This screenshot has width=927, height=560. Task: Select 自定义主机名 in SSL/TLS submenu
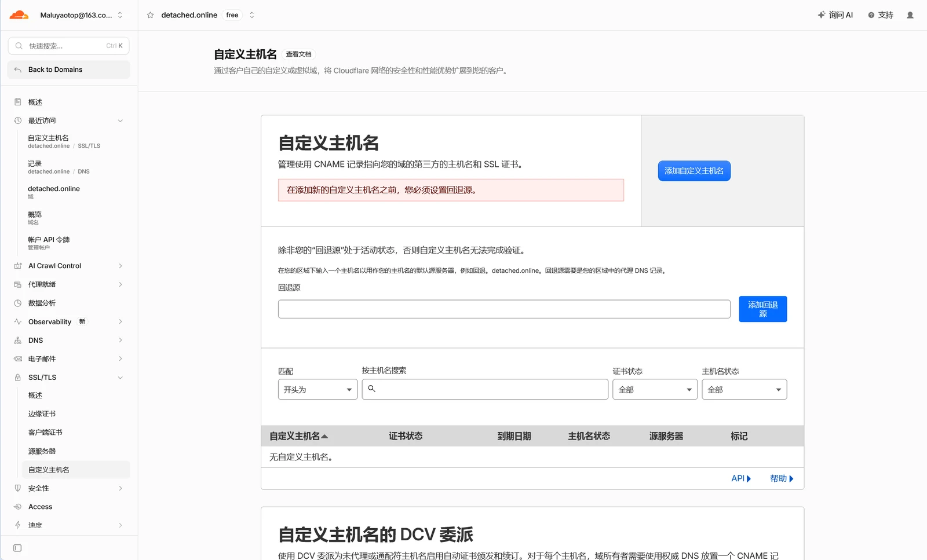75,470
